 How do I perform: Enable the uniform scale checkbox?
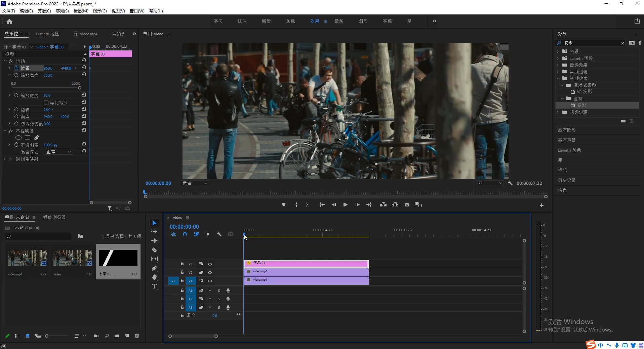coord(46,103)
